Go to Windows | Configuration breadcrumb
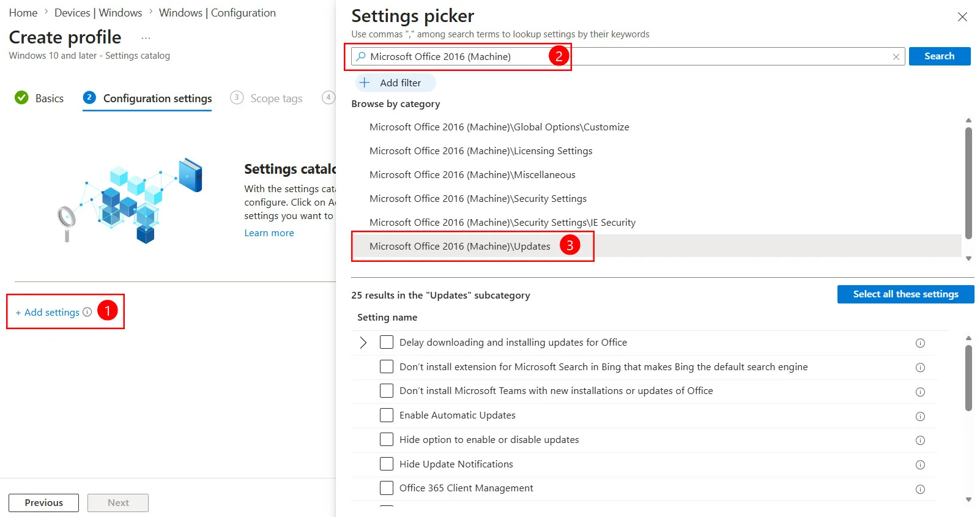Image resolution: width=980 pixels, height=517 pixels. point(217,13)
